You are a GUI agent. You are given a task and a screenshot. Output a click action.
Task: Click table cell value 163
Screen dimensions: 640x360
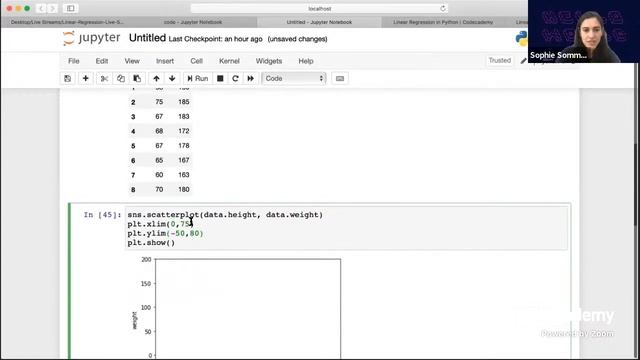(x=184, y=175)
